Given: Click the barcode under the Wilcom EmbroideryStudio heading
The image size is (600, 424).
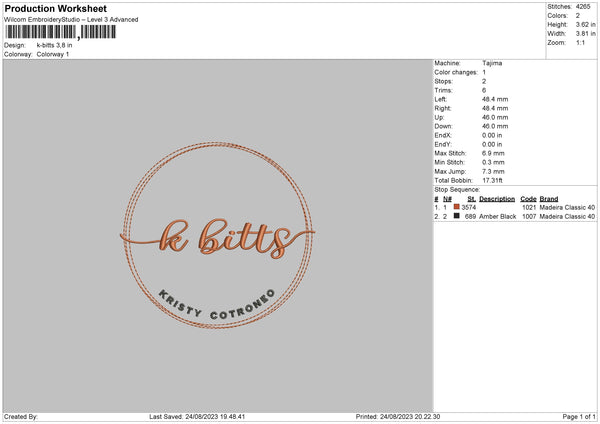Looking at the screenshot, I should pos(61,32).
